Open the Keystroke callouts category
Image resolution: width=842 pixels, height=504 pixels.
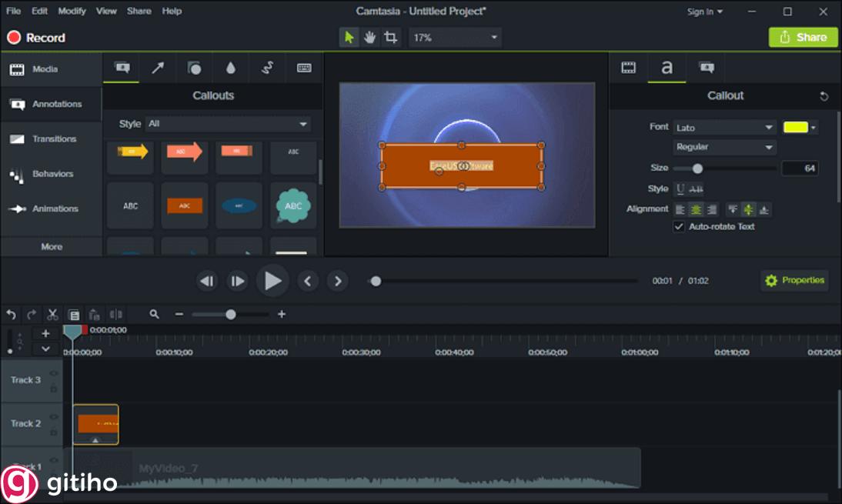[303, 68]
